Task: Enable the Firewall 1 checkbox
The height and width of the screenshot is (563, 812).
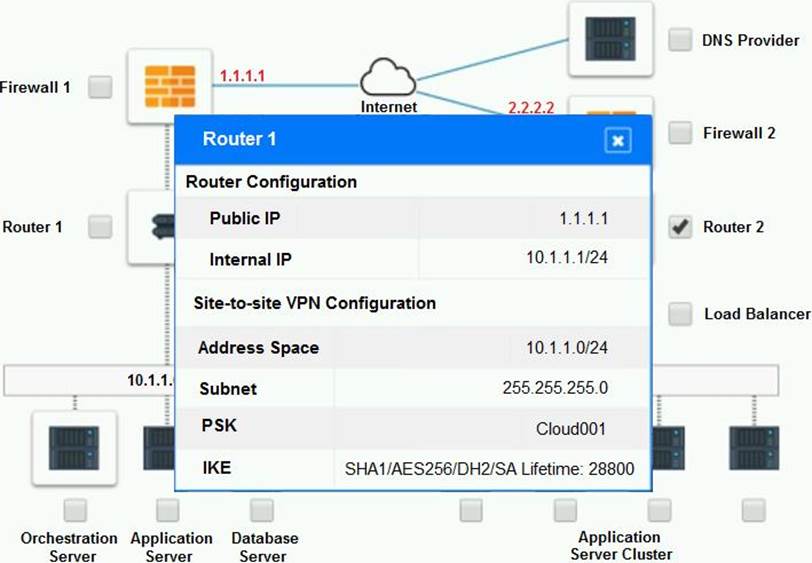Action: tap(100, 87)
